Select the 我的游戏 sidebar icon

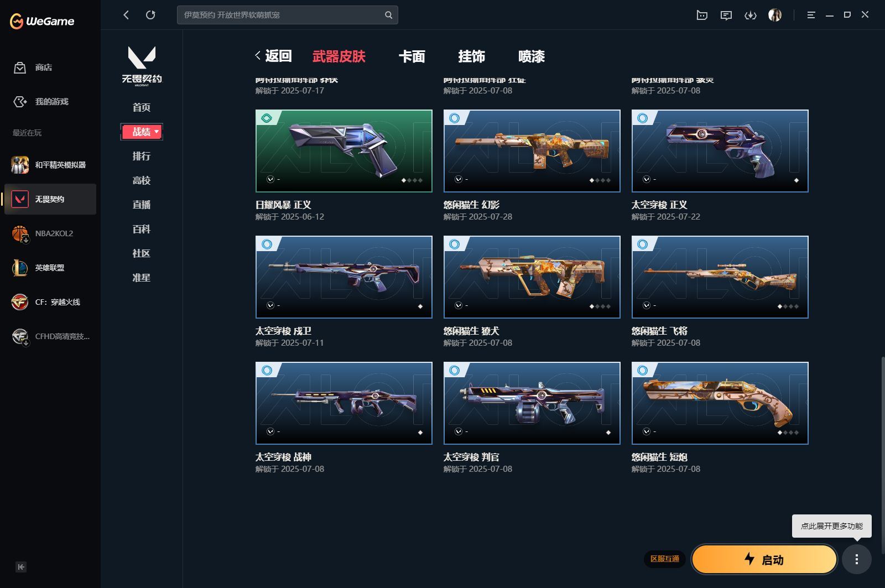(x=20, y=102)
